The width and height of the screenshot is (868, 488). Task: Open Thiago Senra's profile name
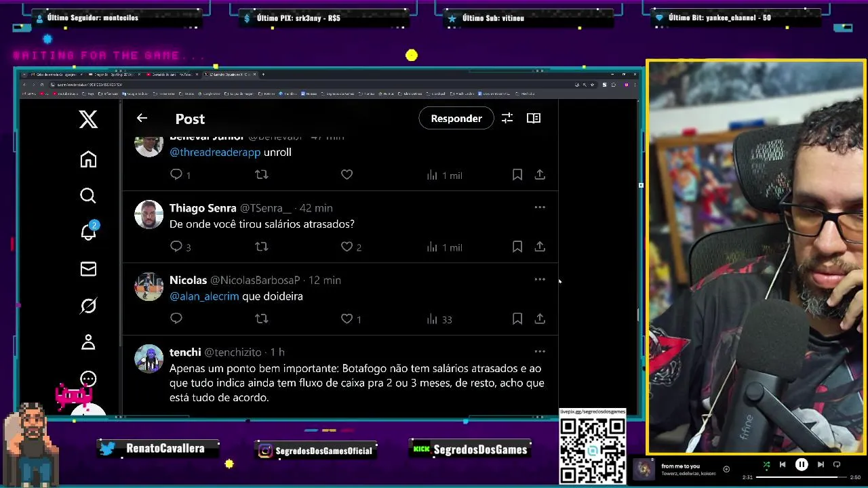[203, 208]
